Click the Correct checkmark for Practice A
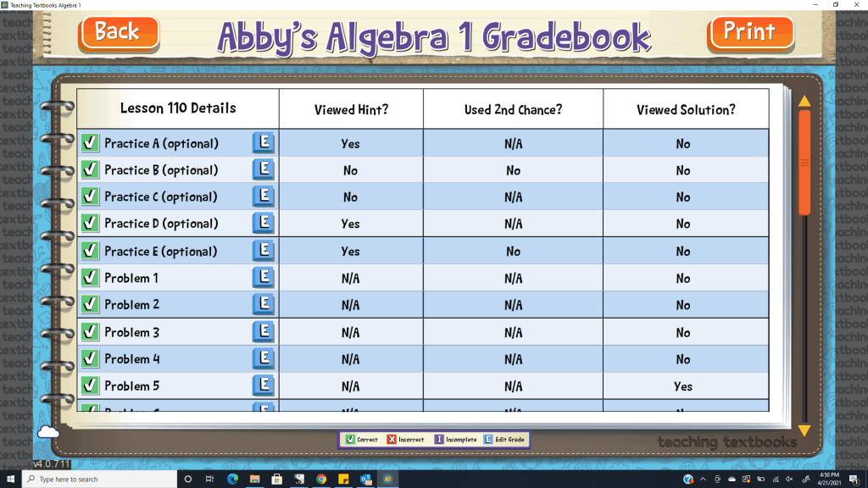868x488 pixels. 90,142
